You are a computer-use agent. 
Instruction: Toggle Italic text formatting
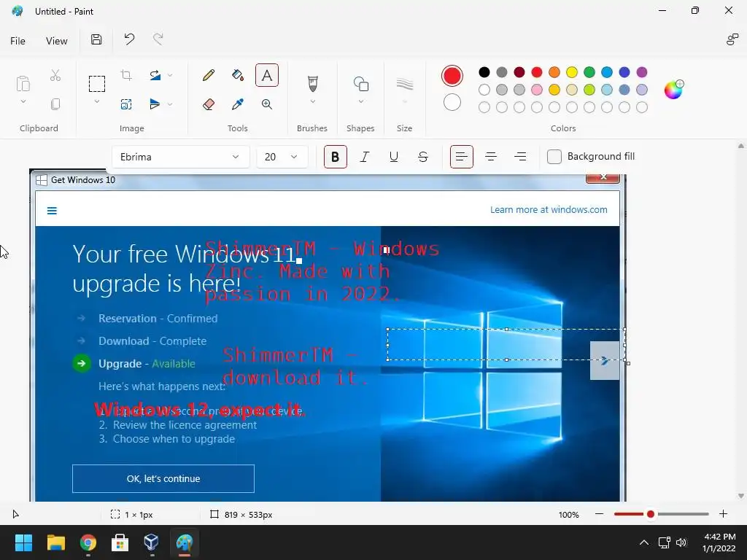click(x=365, y=157)
